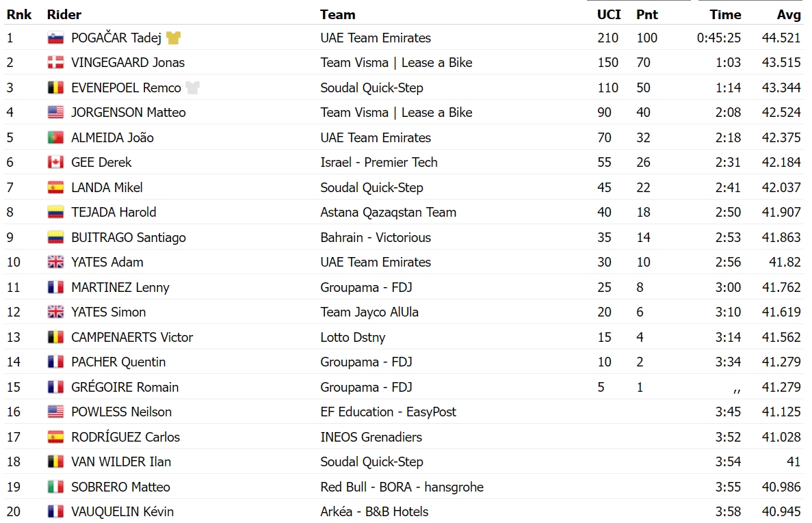The height and width of the screenshot is (523, 812).
Task: Click the Italian flag next to Sobrero
Action: pos(55,487)
